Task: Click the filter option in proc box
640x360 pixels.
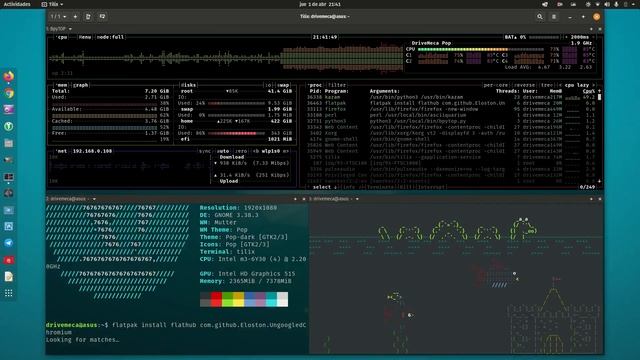Action: click(337, 85)
